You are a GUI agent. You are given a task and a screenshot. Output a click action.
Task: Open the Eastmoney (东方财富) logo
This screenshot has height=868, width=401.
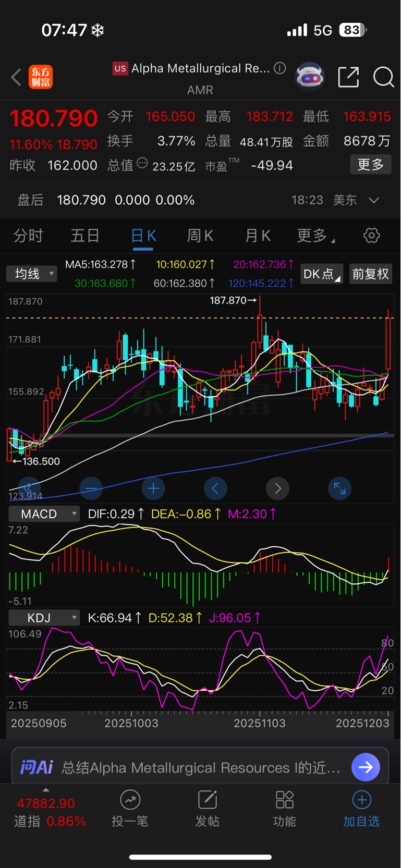[x=41, y=77]
